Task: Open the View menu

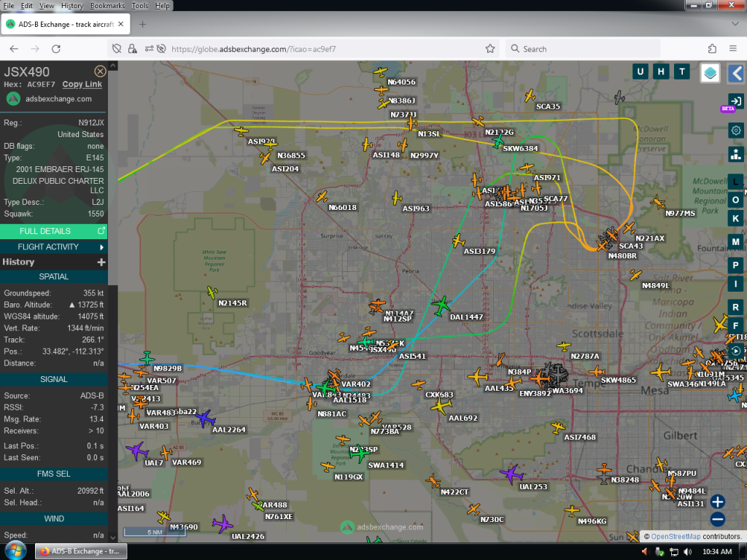Action: 46,6
